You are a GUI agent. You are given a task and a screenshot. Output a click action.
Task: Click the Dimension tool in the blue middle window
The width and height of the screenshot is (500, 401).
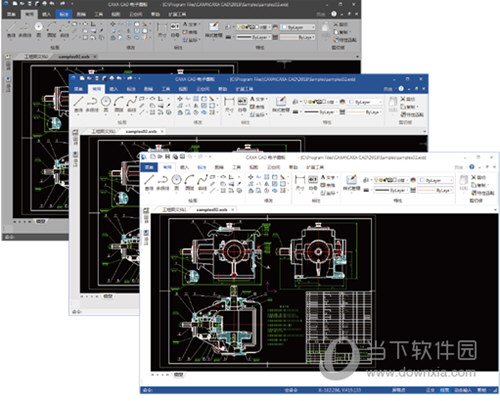[229, 104]
